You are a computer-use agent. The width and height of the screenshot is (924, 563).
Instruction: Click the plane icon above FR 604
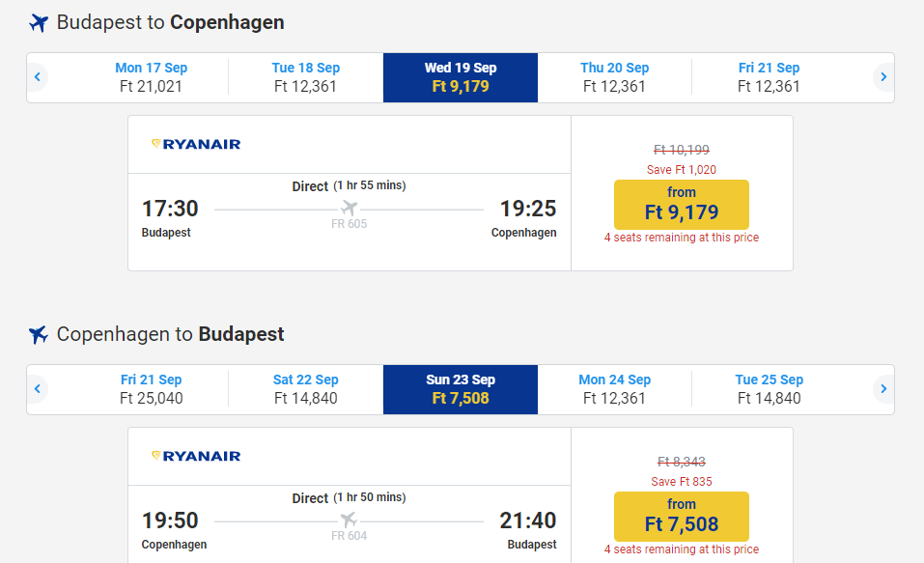point(350,521)
